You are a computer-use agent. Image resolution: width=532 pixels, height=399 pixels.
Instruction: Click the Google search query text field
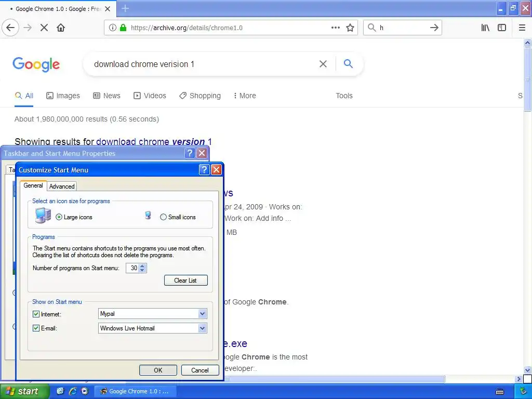(204, 64)
